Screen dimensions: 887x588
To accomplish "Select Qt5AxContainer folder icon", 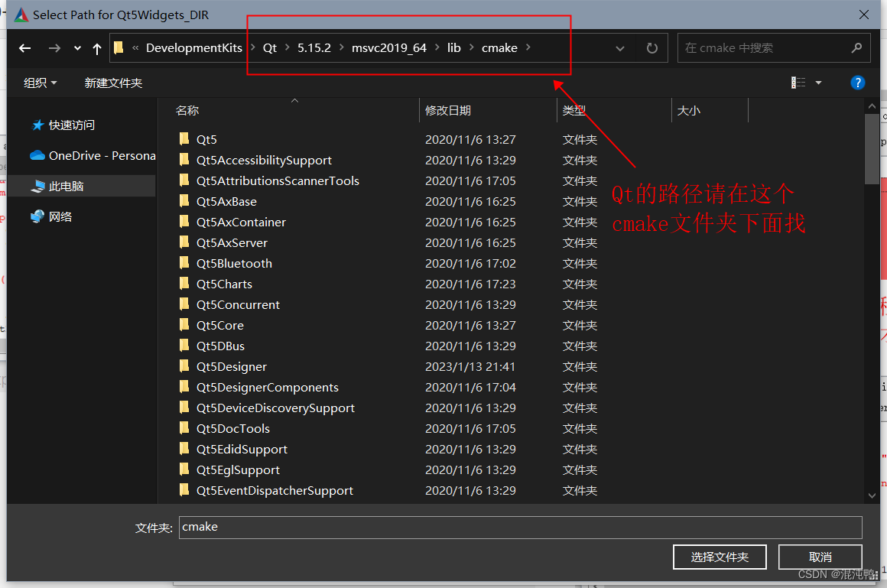I will coord(184,221).
